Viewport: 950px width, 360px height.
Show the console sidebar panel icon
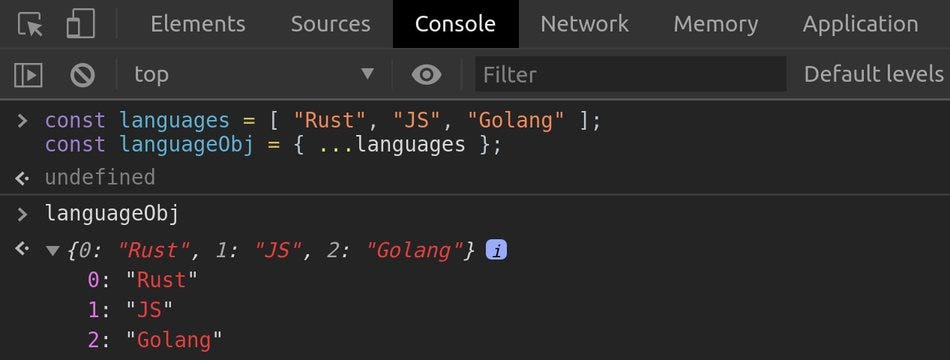28,75
